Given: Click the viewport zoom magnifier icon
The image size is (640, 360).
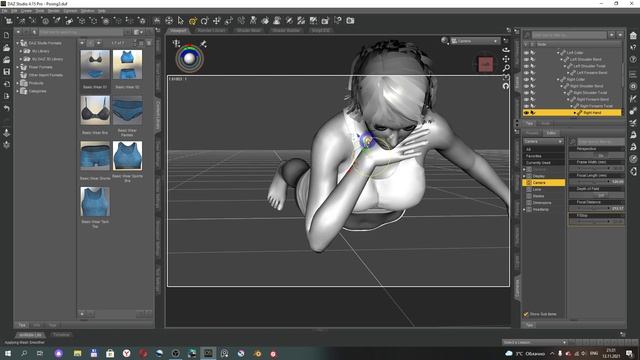Looking at the screenshot, I should point(506,68).
